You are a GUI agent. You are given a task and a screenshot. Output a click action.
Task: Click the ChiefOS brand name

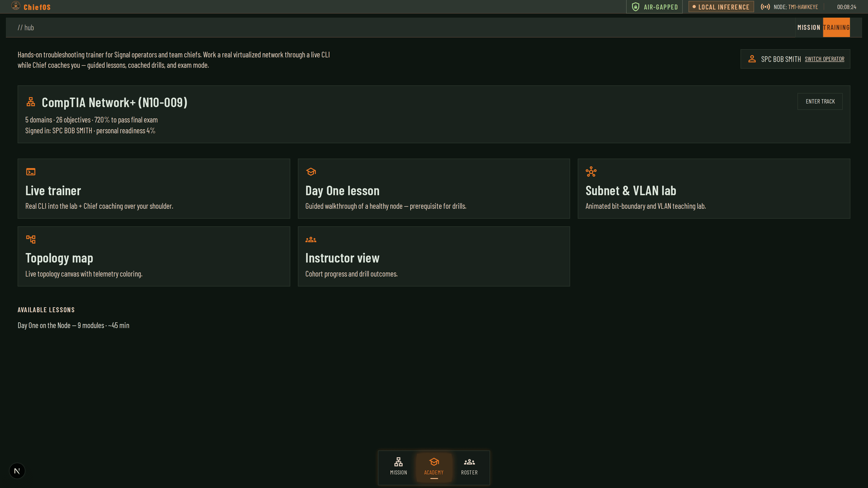[x=37, y=7]
